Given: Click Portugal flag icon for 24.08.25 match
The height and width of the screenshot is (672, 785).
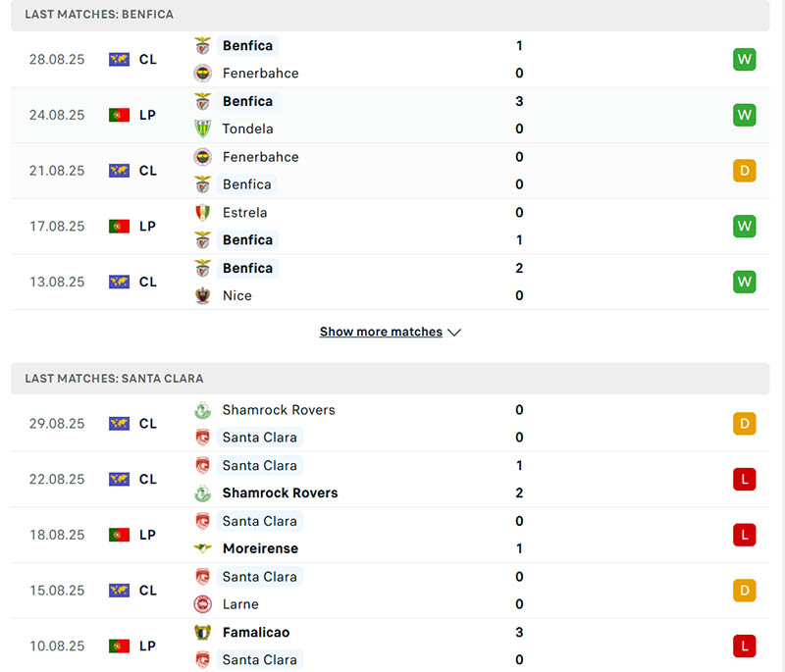Looking at the screenshot, I should [119, 115].
